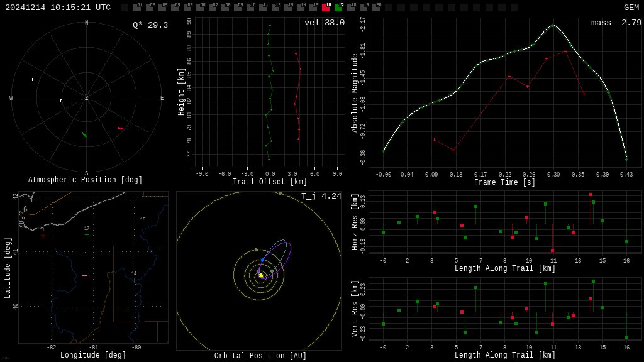Screen dimensions: 644x362
Task: Click the Frame Time [s] axis label
Action: click(x=505, y=182)
